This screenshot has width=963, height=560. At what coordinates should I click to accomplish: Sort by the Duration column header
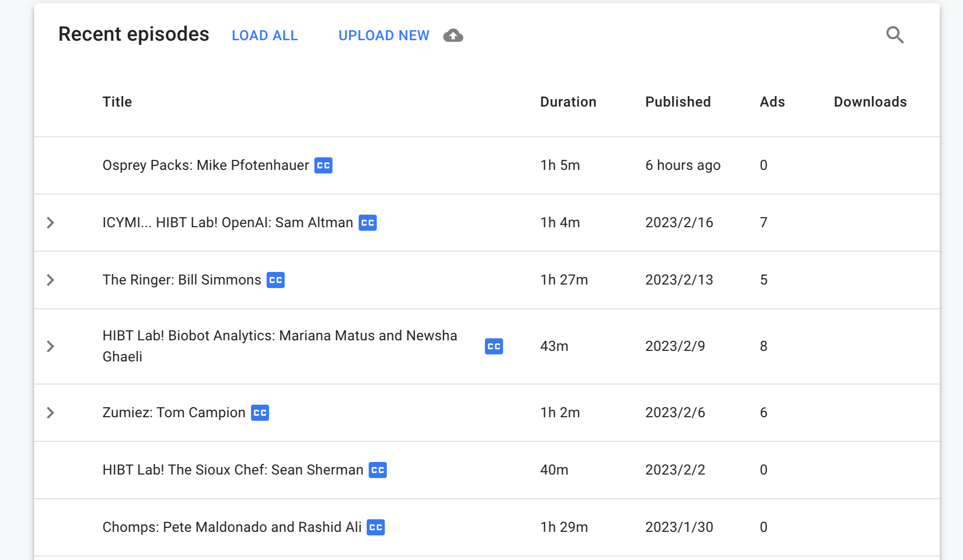pyautogui.click(x=568, y=102)
